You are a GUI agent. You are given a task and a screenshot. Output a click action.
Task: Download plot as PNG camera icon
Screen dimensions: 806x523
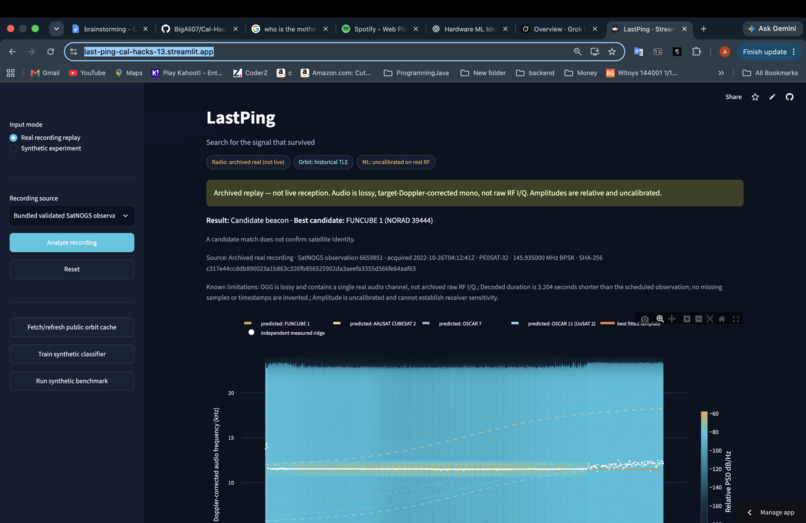pyautogui.click(x=645, y=319)
